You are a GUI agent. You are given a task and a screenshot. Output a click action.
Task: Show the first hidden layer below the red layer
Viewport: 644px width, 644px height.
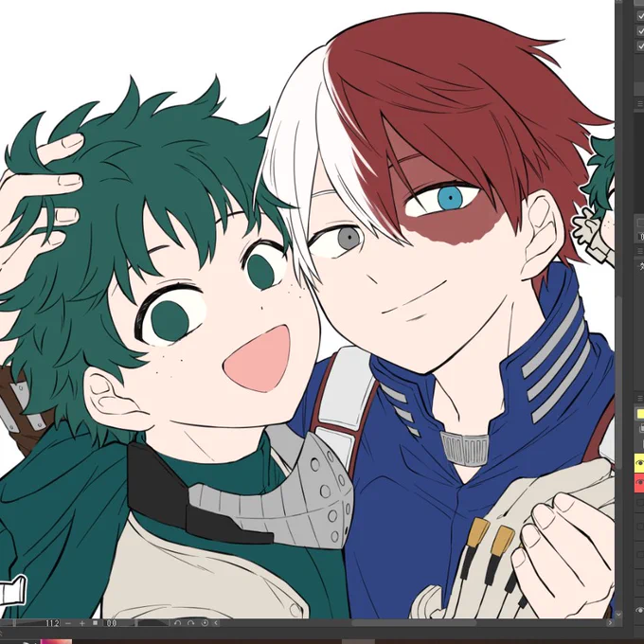tap(640, 502)
